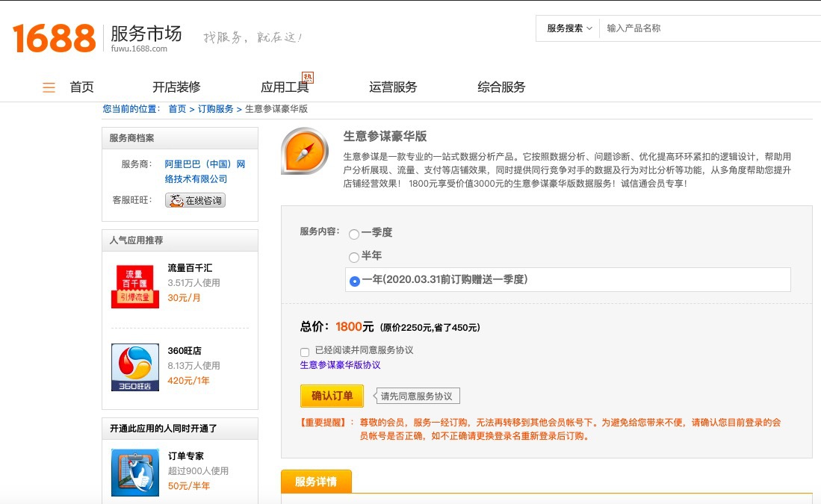
Task: Click the 生意参谋豪华版 product heading
Action: point(385,136)
